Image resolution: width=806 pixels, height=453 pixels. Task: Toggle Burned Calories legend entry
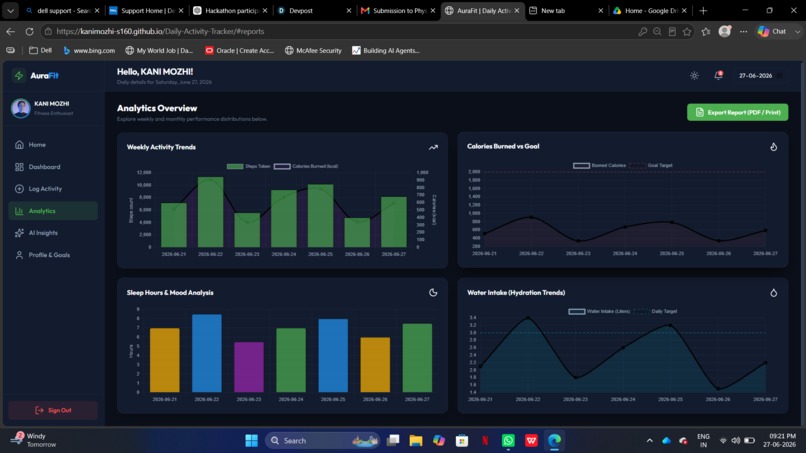pyautogui.click(x=599, y=166)
